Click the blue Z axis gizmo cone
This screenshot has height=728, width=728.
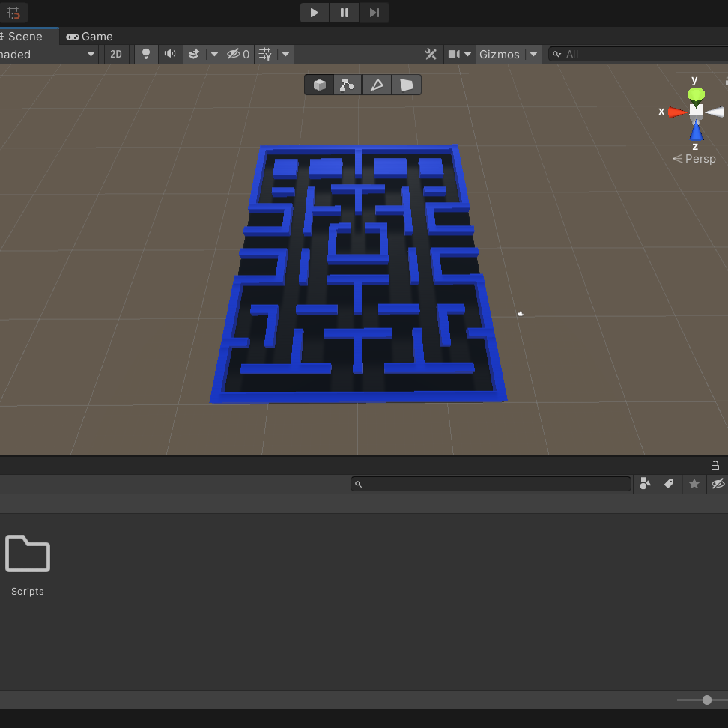696,131
